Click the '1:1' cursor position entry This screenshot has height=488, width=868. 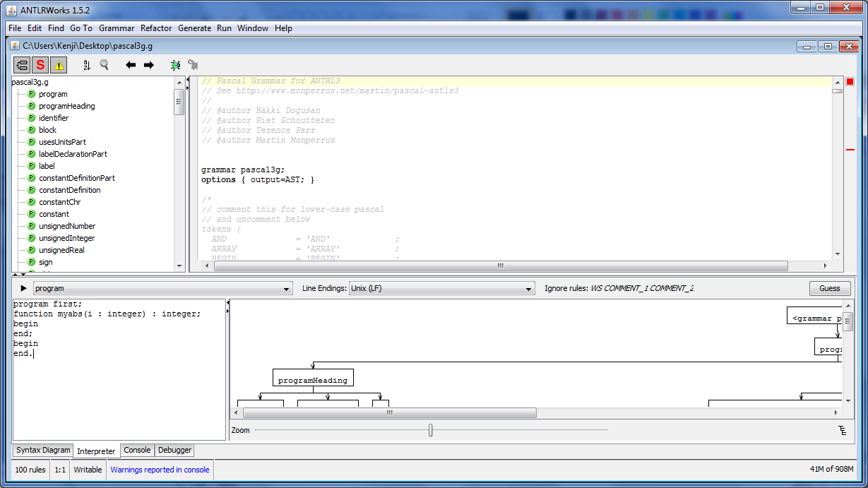pyautogui.click(x=60, y=470)
